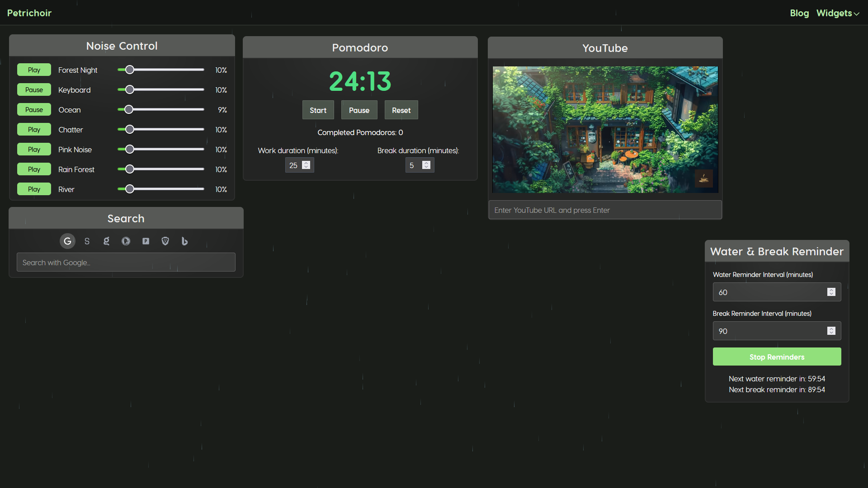The height and width of the screenshot is (488, 868).
Task: Adjust the Pink Noise volume slider
Action: click(160, 149)
